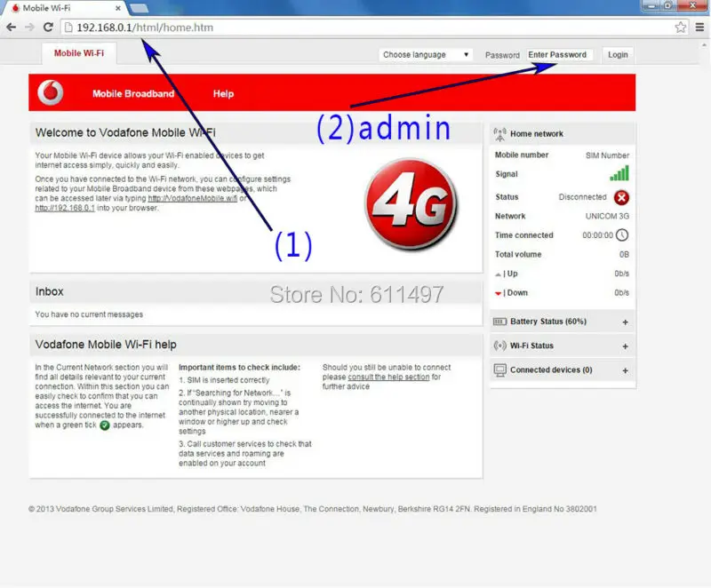Click the Up speed 0b/s value
The height and width of the screenshot is (588, 711).
(x=621, y=274)
